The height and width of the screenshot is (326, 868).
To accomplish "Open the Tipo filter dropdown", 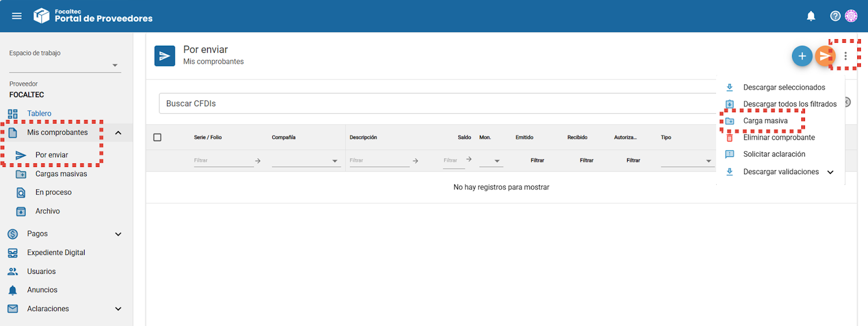I will (687, 161).
